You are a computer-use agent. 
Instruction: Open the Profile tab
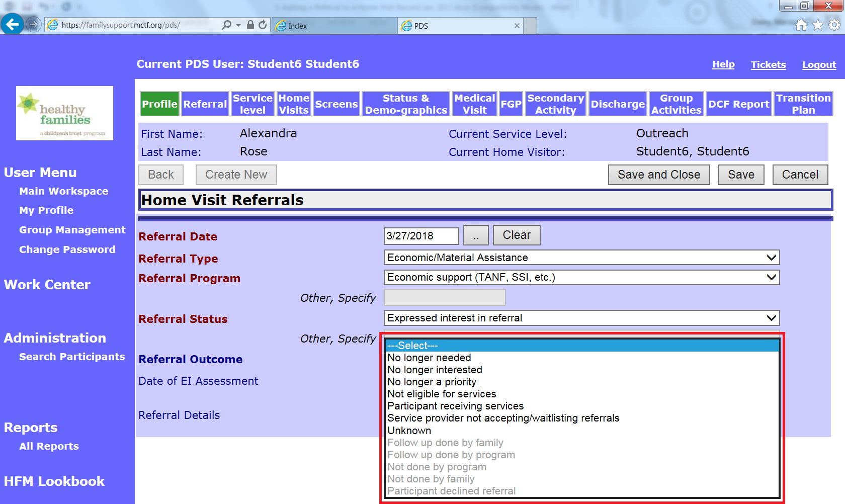(159, 104)
